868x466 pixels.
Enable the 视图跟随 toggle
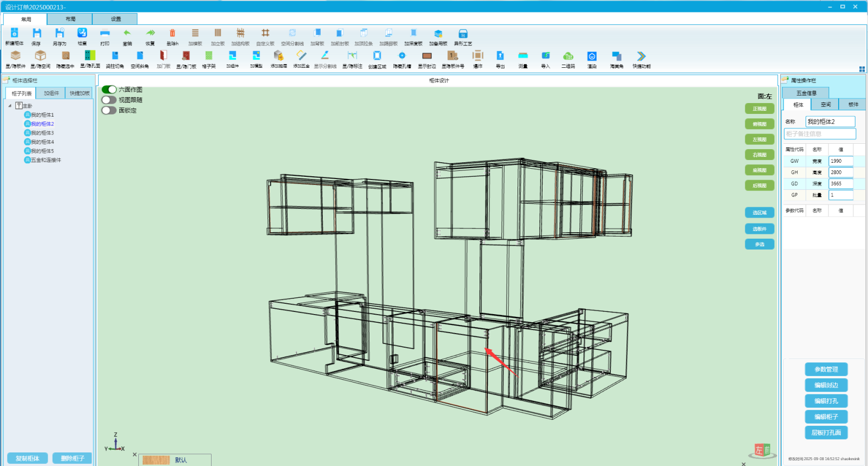click(x=109, y=100)
